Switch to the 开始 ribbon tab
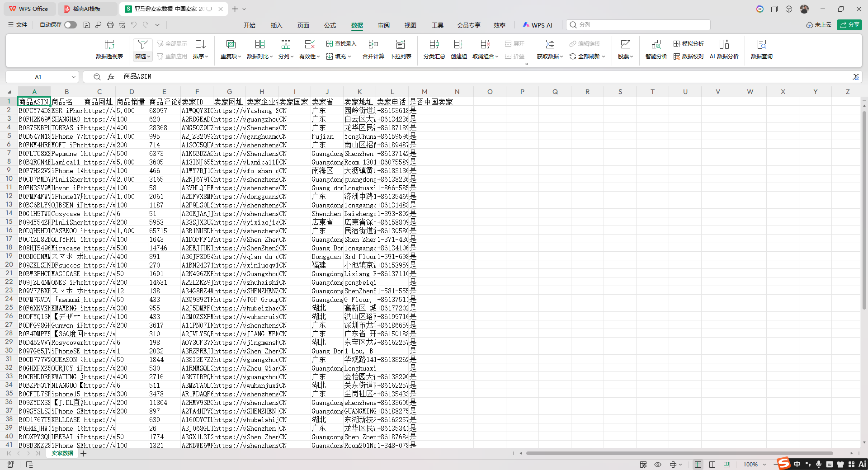 [250, 25]
